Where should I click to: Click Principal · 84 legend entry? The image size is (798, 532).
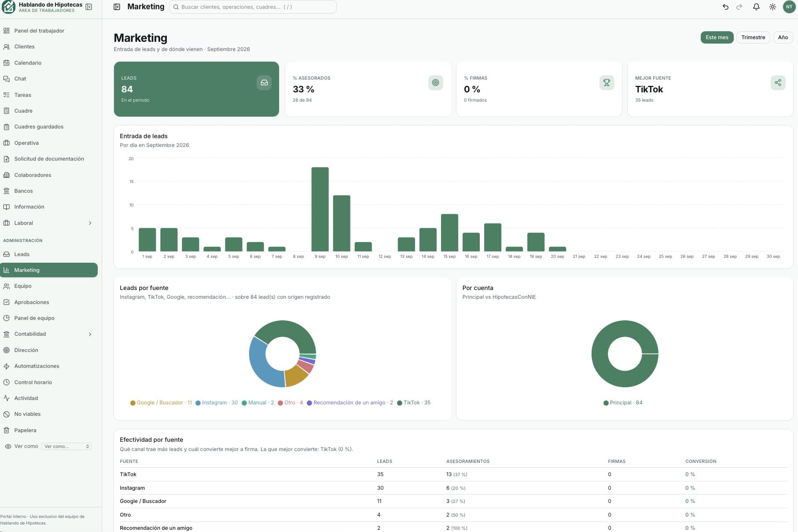pyautogui.click(x=623, y=403)
